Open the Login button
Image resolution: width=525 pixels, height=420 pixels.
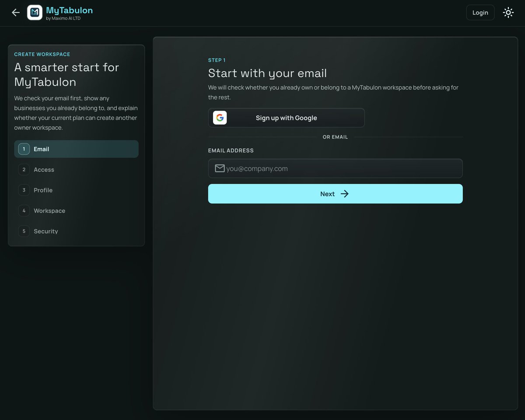pyautogui.click(x=480, y=13)
